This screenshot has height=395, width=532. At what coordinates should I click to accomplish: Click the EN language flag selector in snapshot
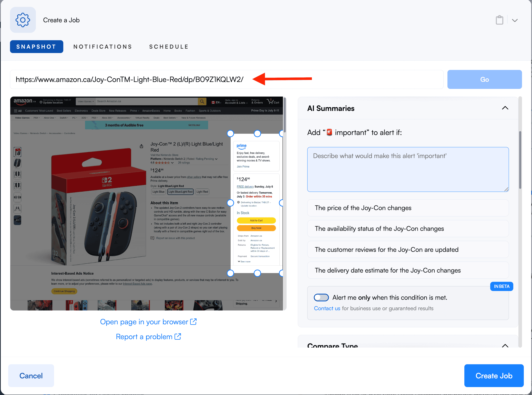[x=216, y=102]
